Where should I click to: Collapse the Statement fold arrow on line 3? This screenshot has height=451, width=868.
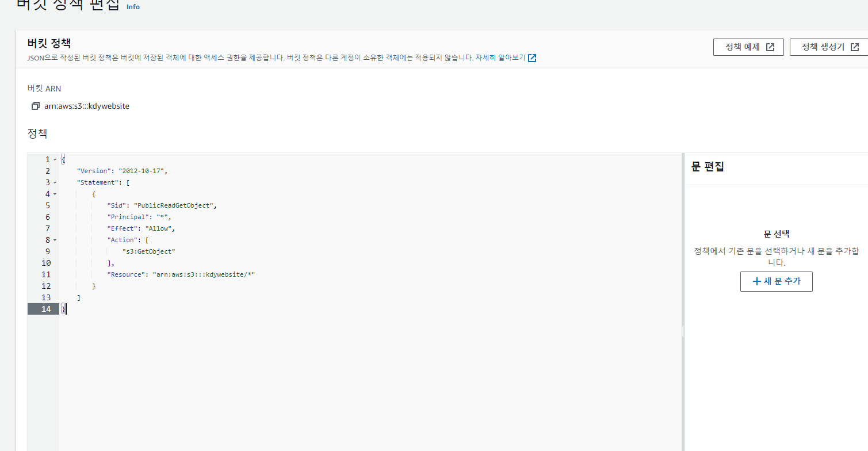[55, 182]
